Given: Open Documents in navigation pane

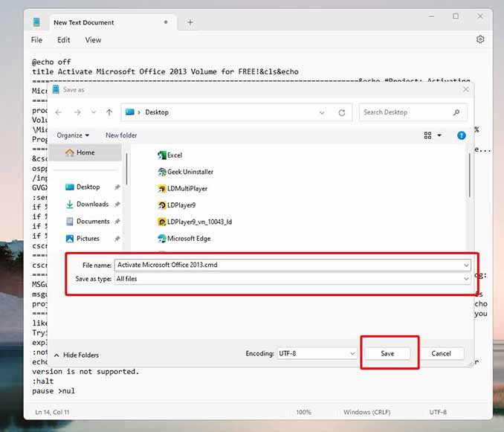Looking at the screenshot, I should pos(93,222).
